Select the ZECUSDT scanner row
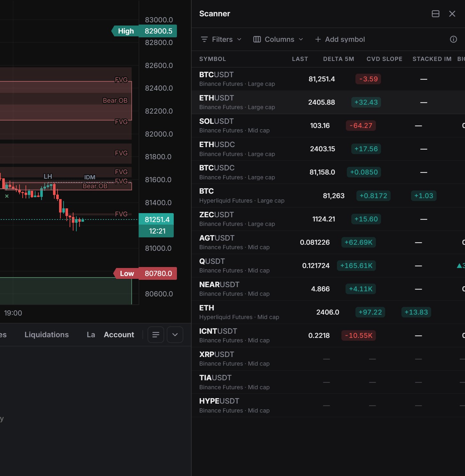The height and width of the screenshot is (476, 465). (x=328, y=219)
